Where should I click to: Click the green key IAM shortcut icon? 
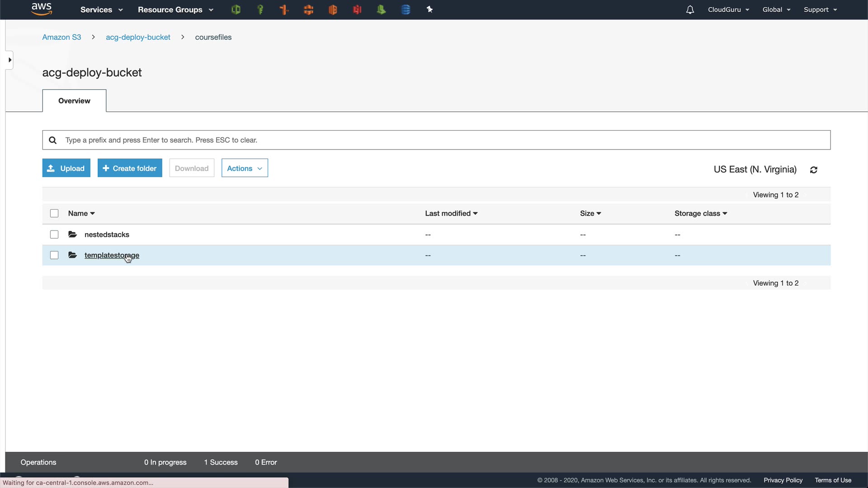pyautogui.click(x=260, y=9)
